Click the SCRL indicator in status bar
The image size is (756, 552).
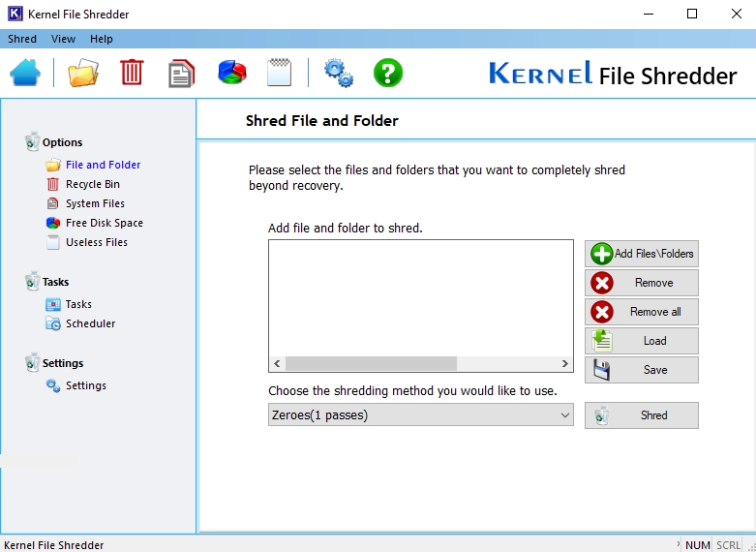pyautogui.click(x=728, y=545)
